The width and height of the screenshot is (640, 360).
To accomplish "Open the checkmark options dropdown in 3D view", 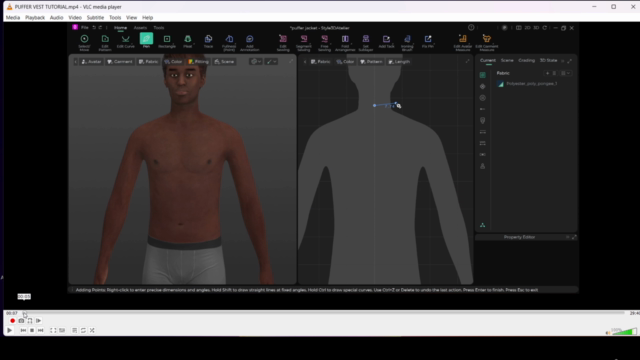I will [271, 62].
